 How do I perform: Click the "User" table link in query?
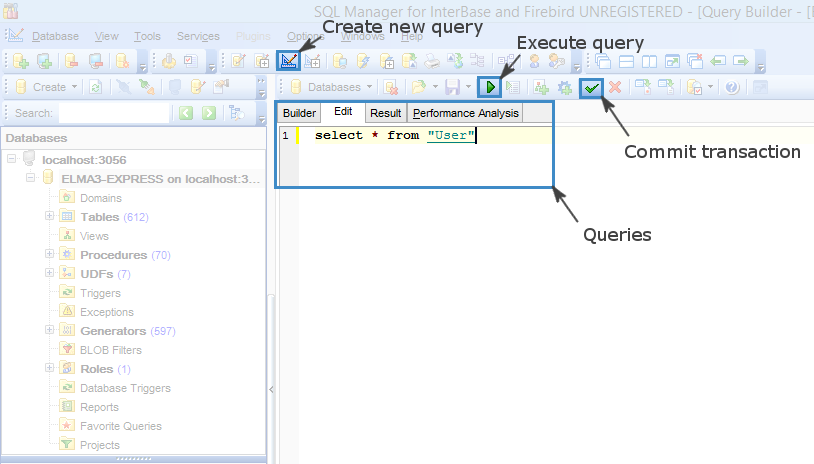(450, 135)
